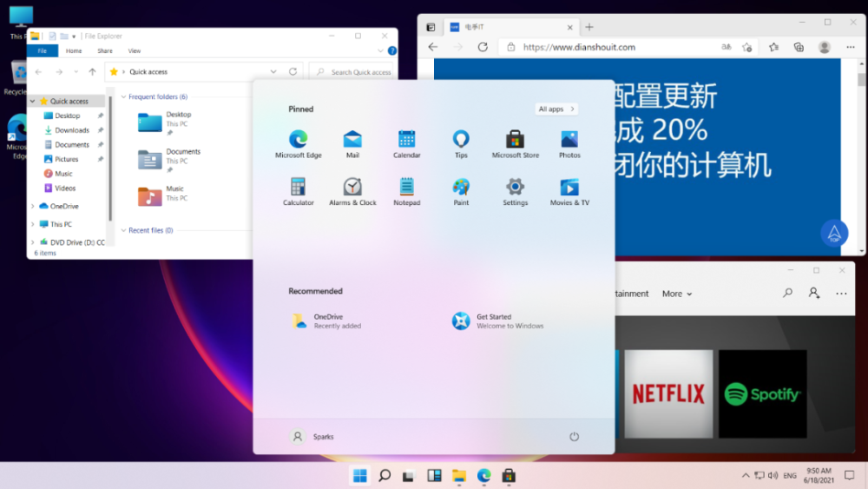This screenshot has height=489, width=868.
Task: Open Widgets from the taskbar
Action: pos(434,476)
